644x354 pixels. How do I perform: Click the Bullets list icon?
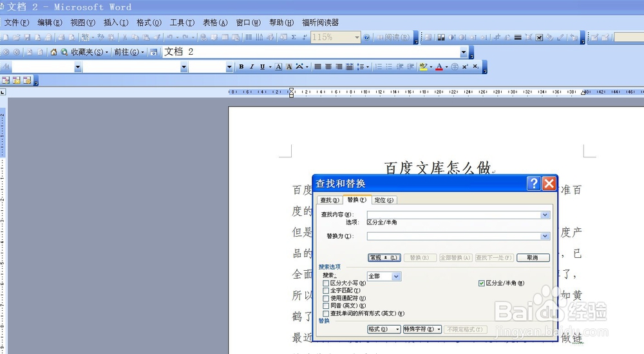(x=389, y=66)
